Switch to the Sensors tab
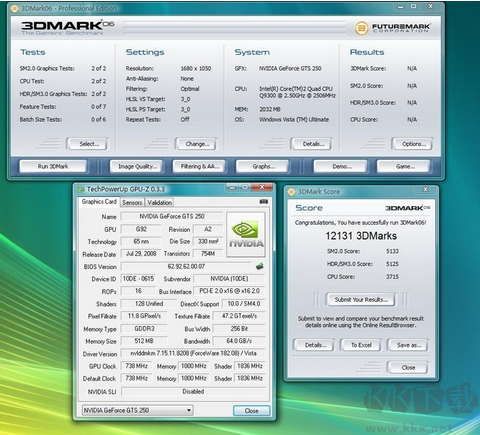Image resolution: width=480 pixels, height=435 pixels. point(132,202)
